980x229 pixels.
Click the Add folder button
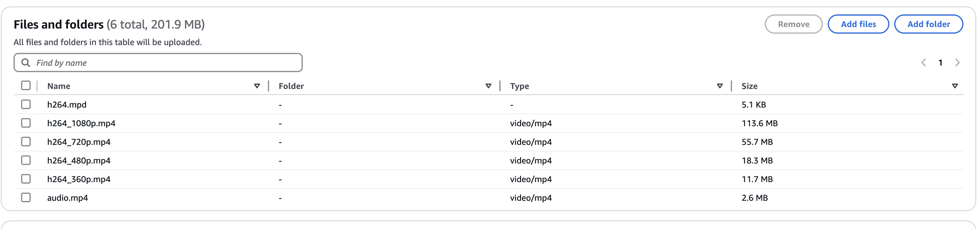click(x=929, y=24)
